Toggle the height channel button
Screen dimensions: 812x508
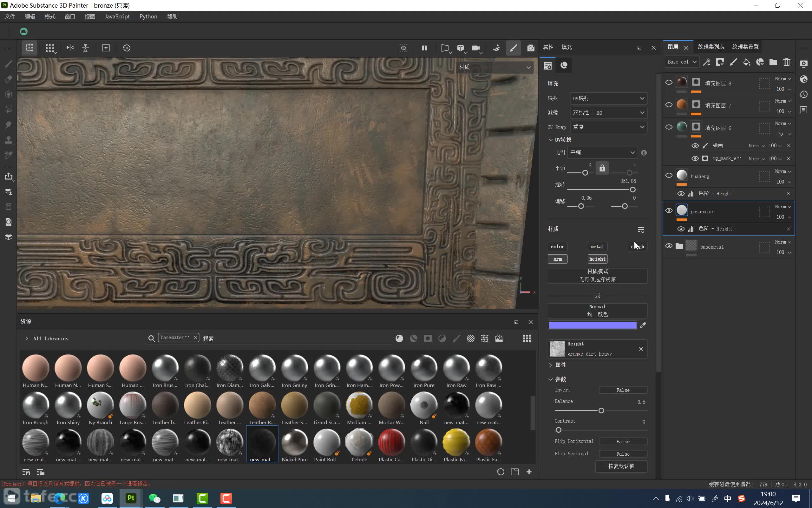coord(597,259)
